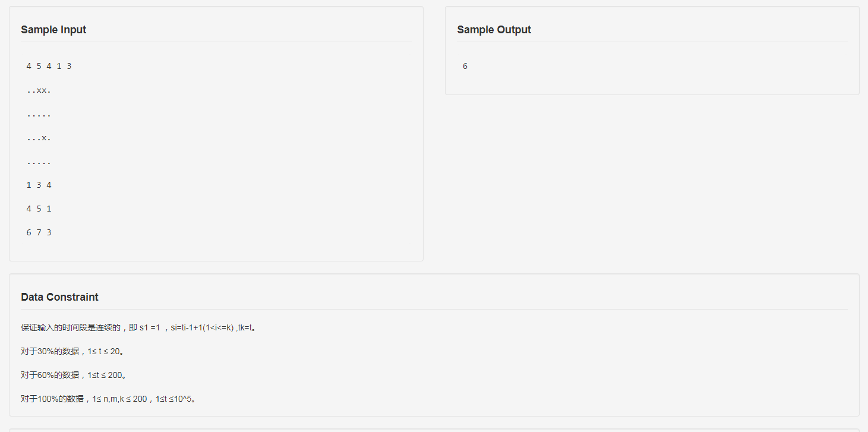Click the Sample Output heading

coord(494,30)
